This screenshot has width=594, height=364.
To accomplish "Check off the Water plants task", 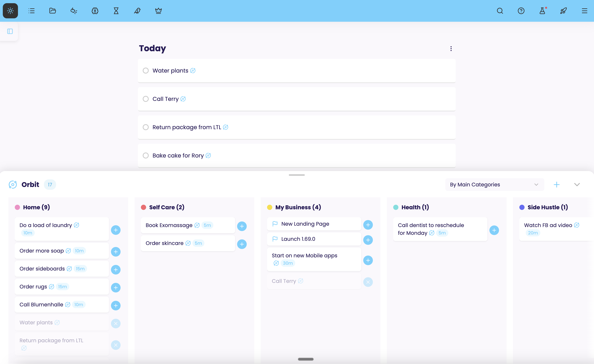I will [146, 71].
